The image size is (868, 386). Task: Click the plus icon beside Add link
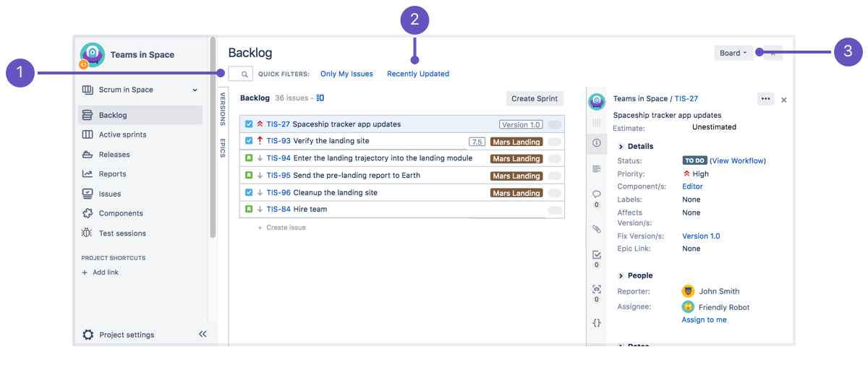(x=85, y=273)
